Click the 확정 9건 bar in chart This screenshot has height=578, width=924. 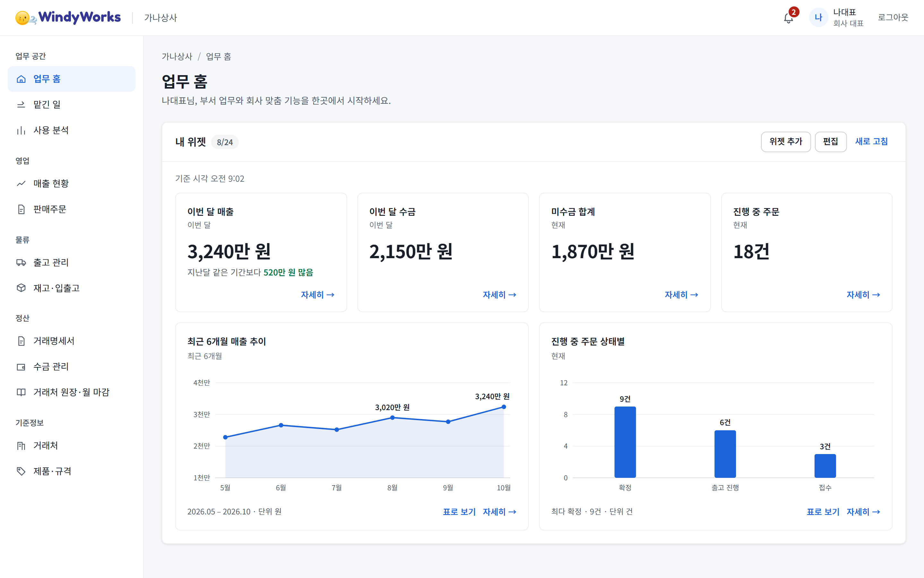click(625, 442)
